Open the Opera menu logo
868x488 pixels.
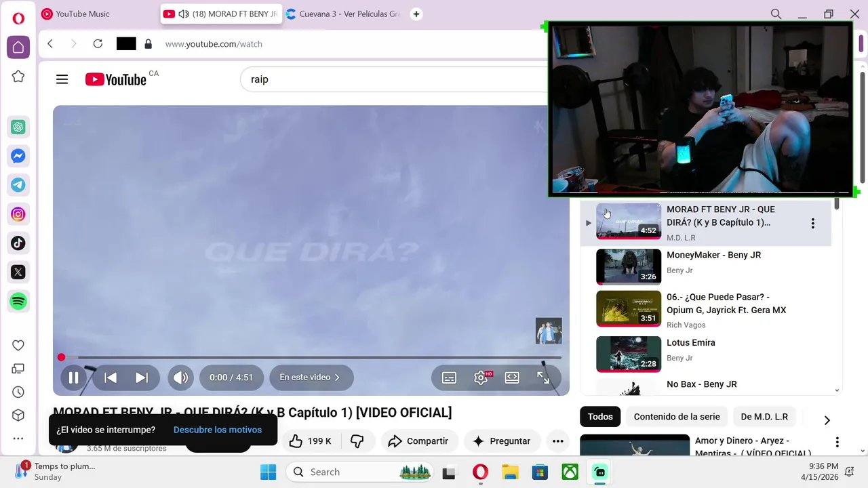click(18, 18)
